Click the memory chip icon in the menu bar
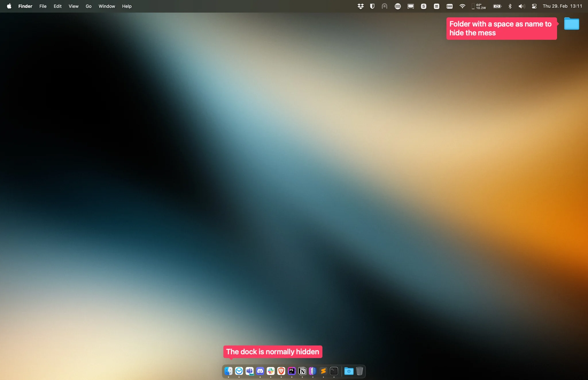Image resolution: width=588 pixels, height=380 pixels. click(x=450, y=6)
